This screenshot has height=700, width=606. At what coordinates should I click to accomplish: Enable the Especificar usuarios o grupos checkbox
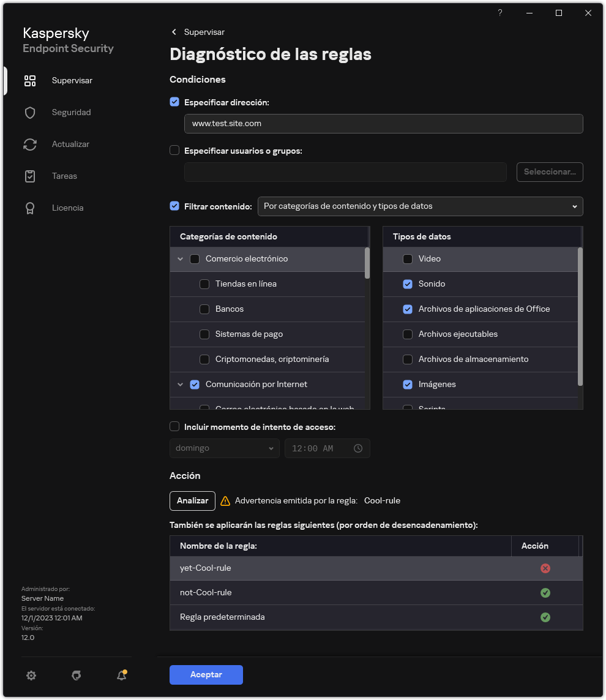(x=174, y=150)
